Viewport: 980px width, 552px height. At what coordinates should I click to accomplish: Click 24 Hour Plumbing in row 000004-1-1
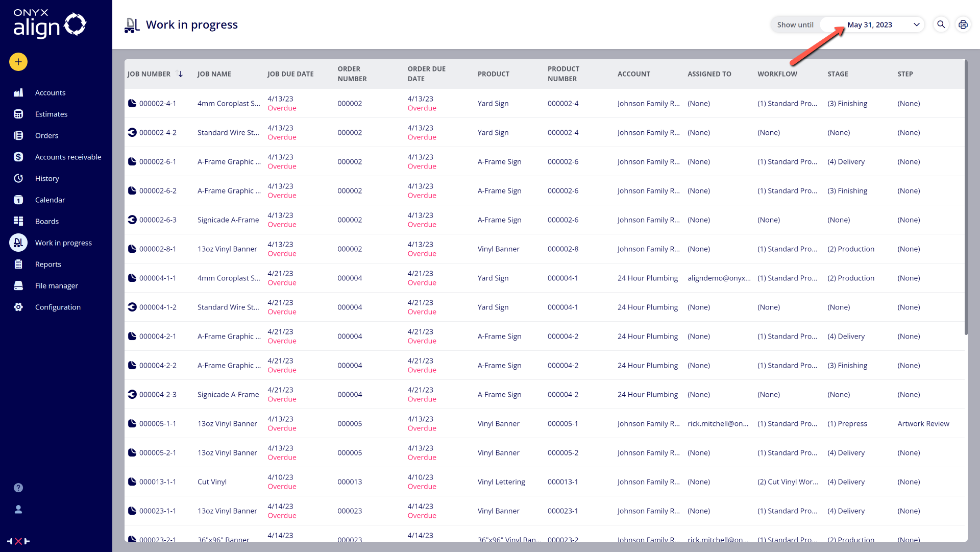(648, 278)
